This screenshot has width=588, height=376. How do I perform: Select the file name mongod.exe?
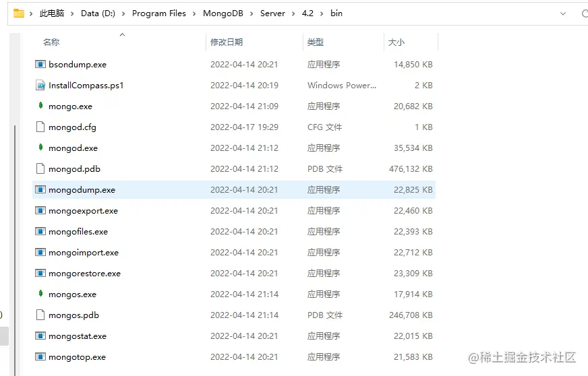pos(73,148)
